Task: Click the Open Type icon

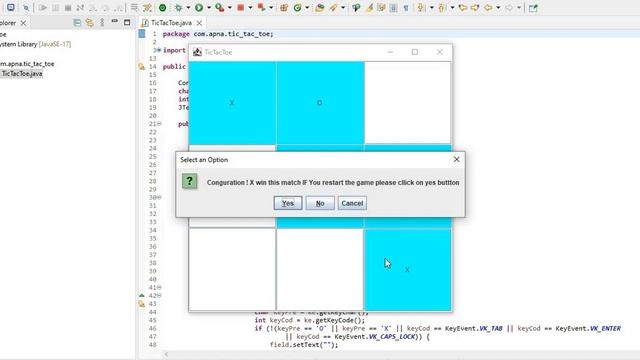Action: 320,8
